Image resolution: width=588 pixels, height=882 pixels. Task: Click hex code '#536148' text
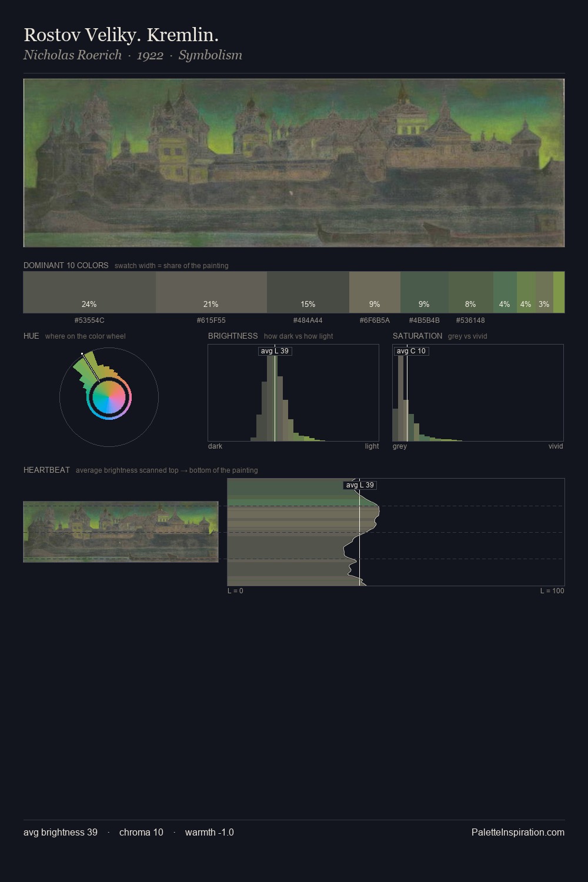[x=470, y=320]
